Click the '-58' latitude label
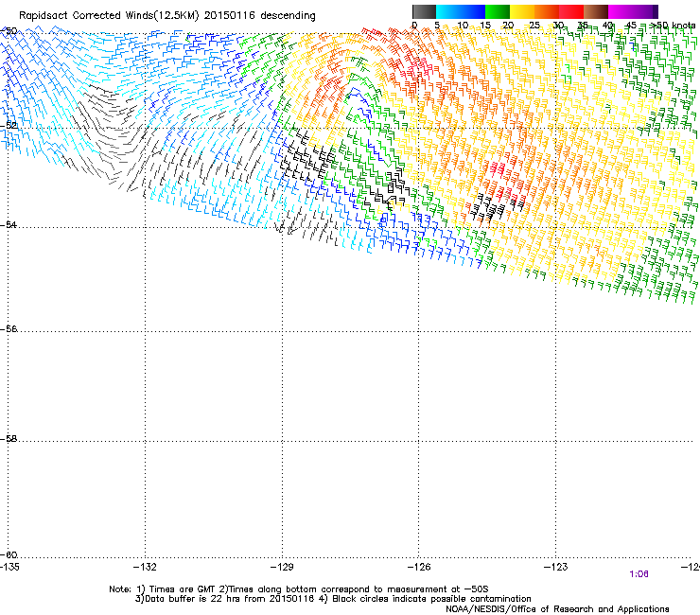This screenshot has height=615, width=700. click(x=9, y=439)
